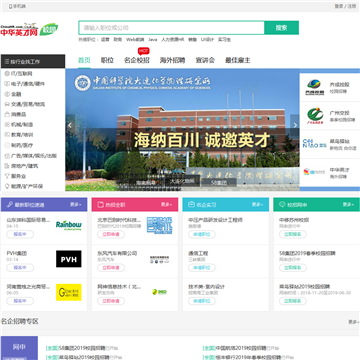360x360 pixels.
Task: Click the 注册 register link
Action: (x=352, y=6)
